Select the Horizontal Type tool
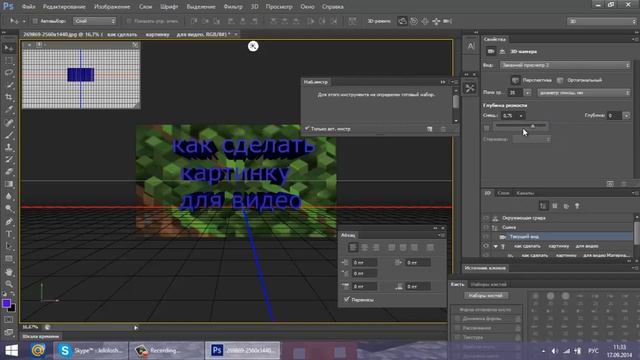Viewport: 640px width, 360px height. [9, 234]
